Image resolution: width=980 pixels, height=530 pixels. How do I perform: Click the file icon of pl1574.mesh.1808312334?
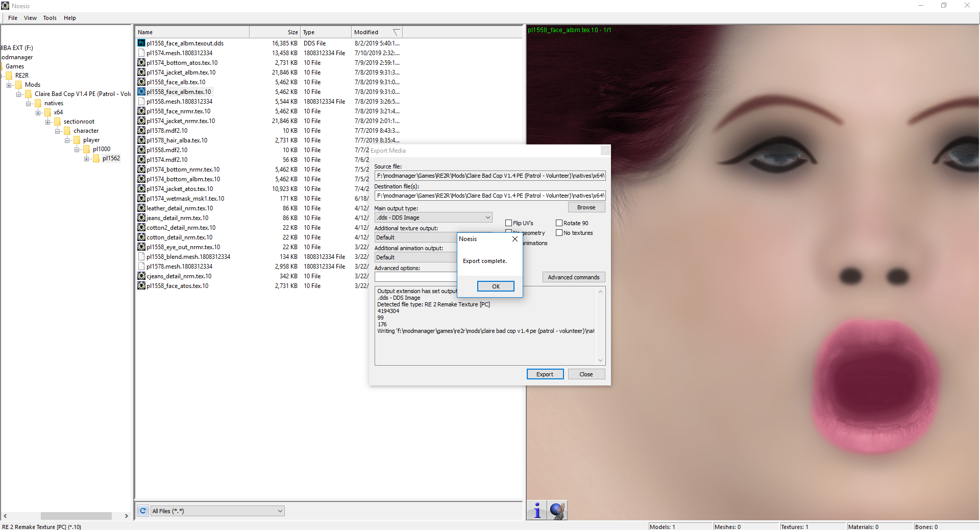click(141, 53)
